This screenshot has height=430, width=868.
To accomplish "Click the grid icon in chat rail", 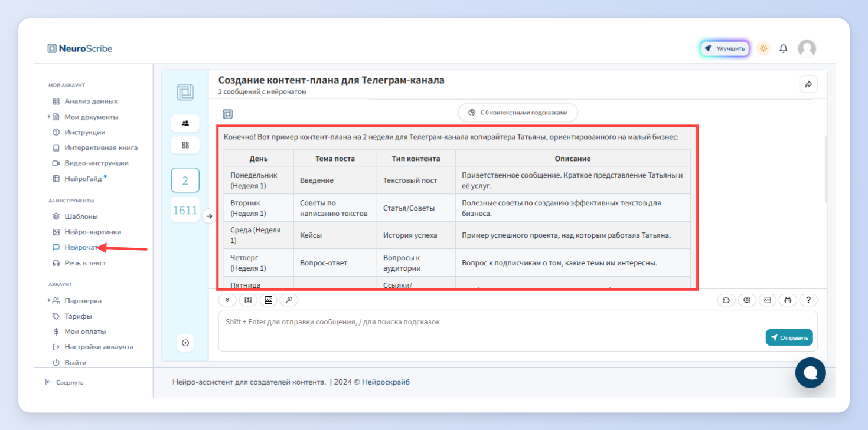I will click(x=185, y=145).
